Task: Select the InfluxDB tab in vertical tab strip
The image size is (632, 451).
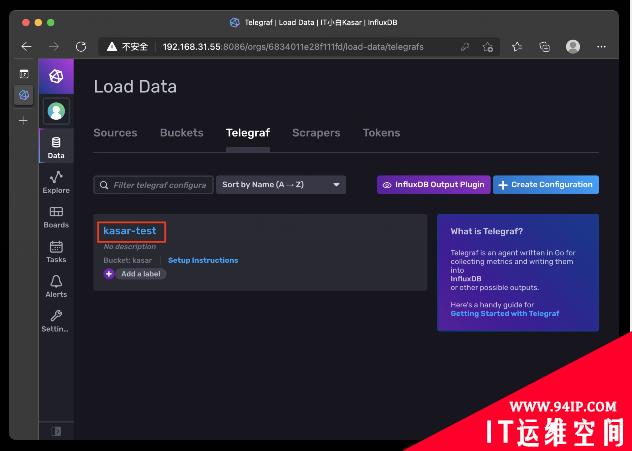Action: [24, 95]
